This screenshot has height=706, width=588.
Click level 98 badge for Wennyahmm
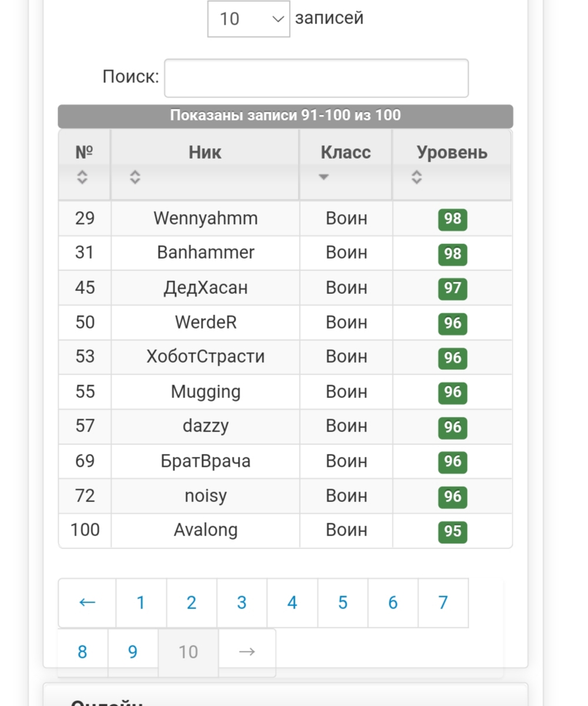tap(452, 219)
